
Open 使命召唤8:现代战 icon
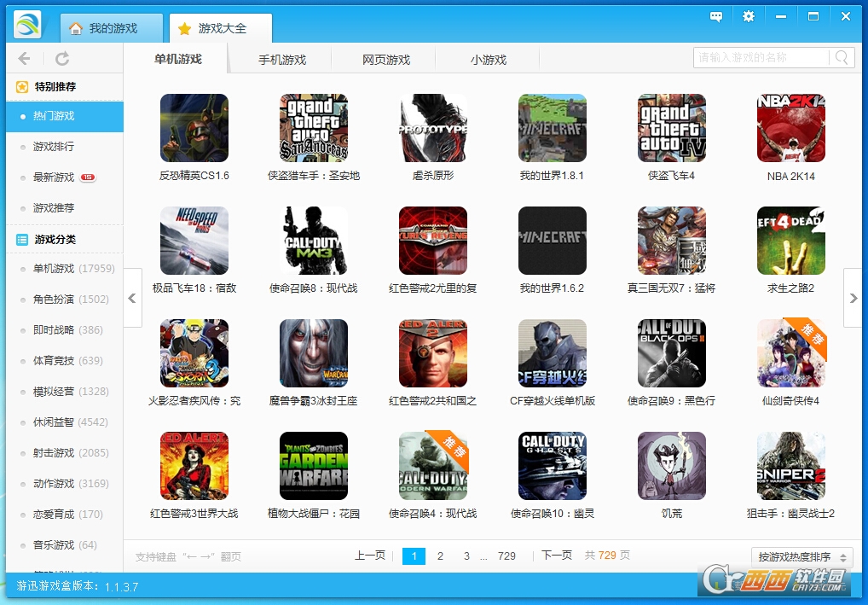[x=314, y=241]
